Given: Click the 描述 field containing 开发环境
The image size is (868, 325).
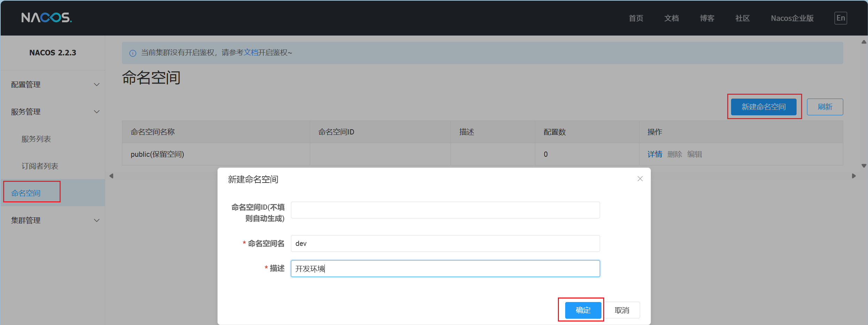Looking at the screenshot, I should point(445,269).
